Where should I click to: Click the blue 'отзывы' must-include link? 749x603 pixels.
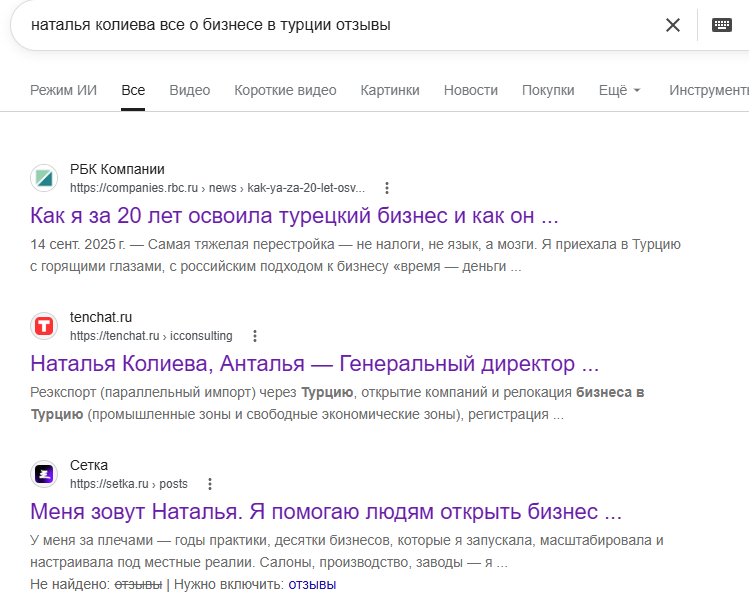tap(312, 584)
